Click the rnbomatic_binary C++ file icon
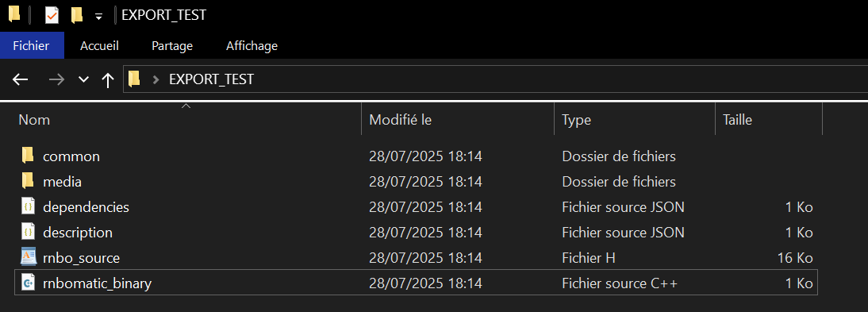868x312 pixels. coord(28,283)
